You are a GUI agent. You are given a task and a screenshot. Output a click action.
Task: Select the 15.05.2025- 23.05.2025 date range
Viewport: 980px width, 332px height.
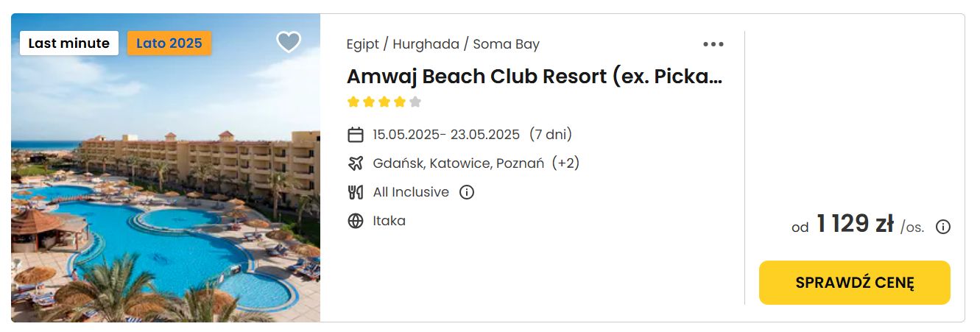coord(446,135)
